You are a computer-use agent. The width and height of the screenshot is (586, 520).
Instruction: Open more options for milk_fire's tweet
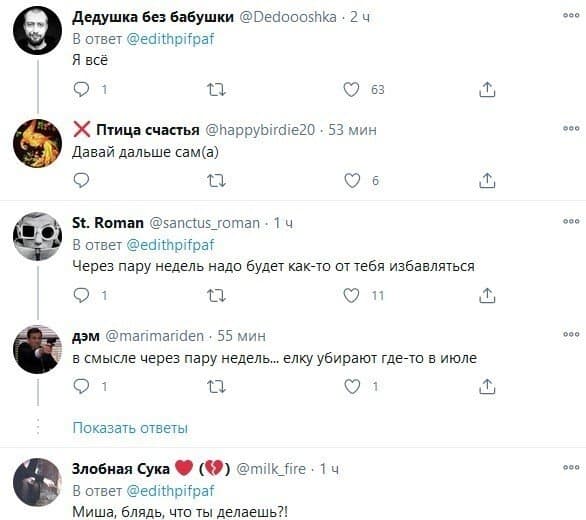[x=571, y=467]
